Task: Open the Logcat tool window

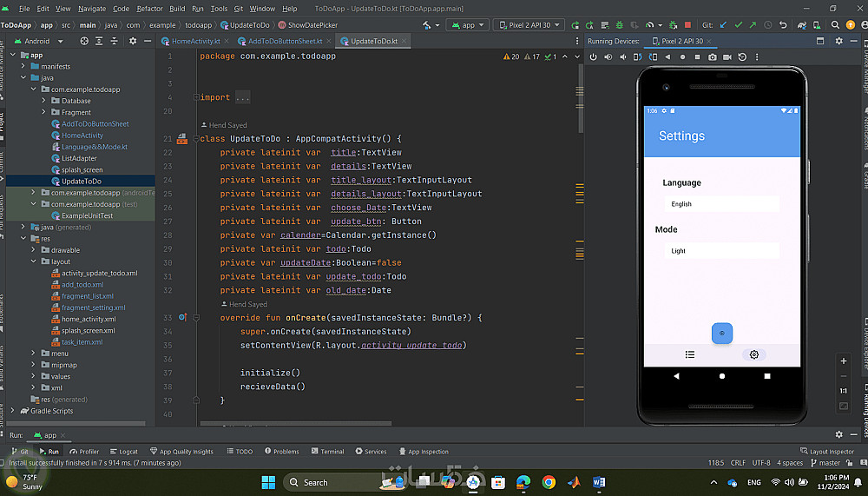Action: (123, 452)
